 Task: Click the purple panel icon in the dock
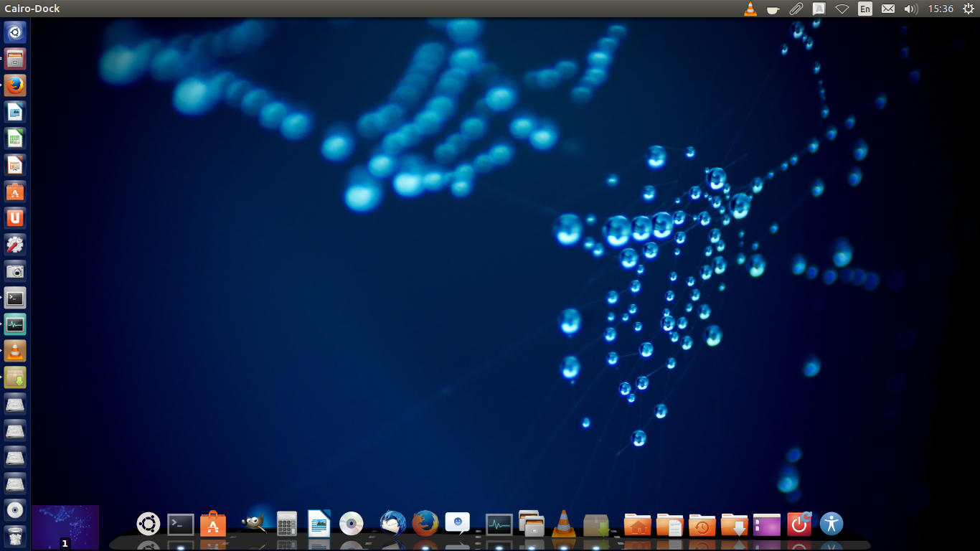(x=767, y=524)
